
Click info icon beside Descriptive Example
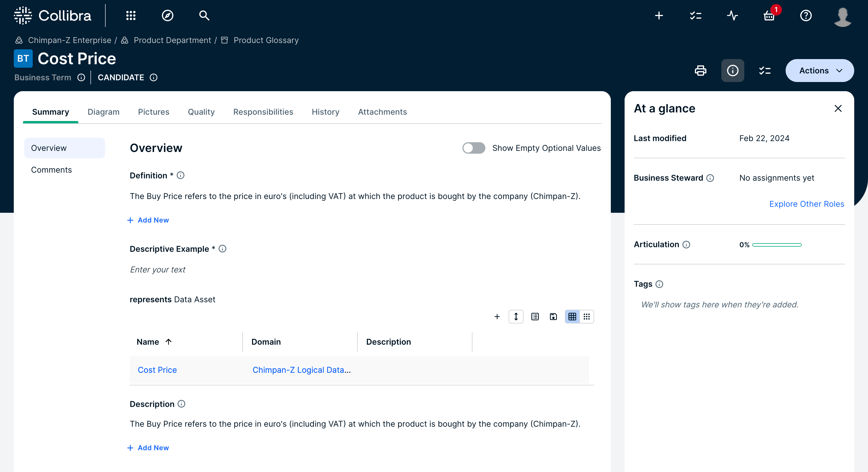tap(222, 249)
